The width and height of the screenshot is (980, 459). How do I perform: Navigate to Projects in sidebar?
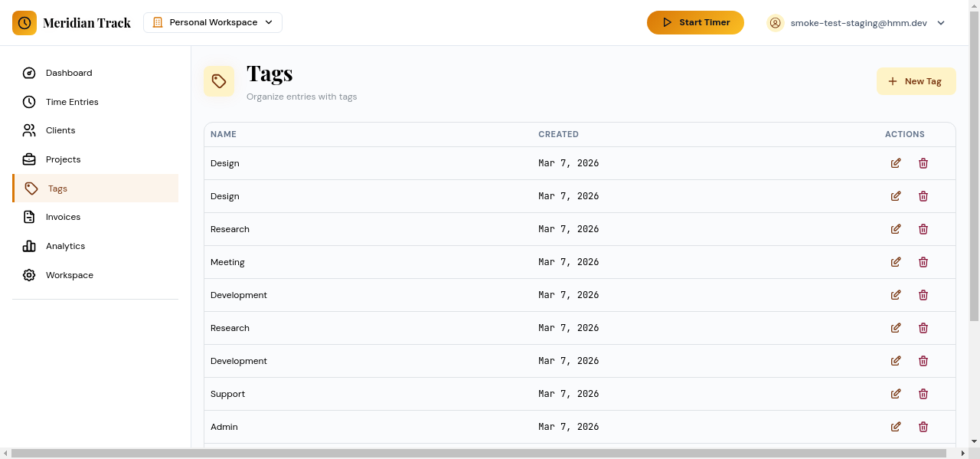(x=63, y=159)
